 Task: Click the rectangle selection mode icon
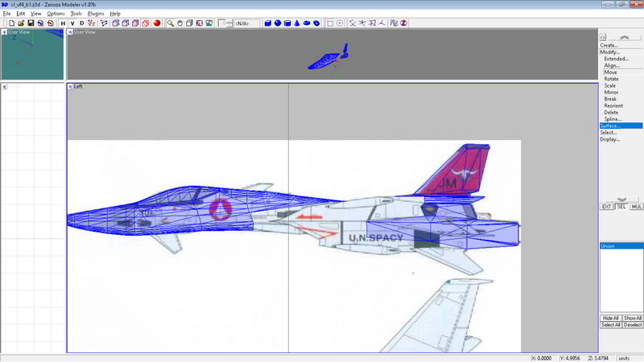pos(330,23)
